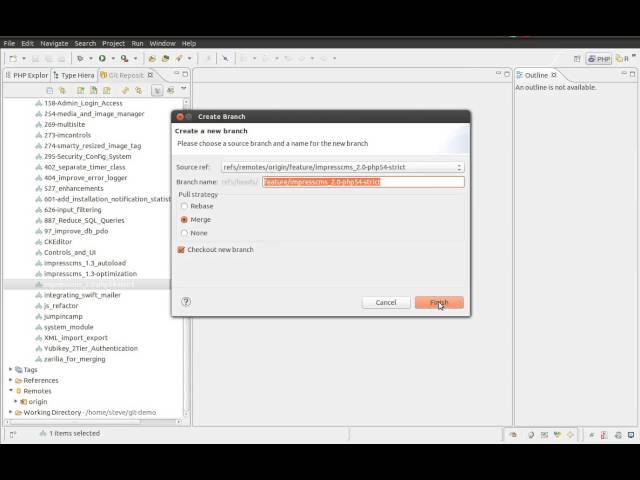Click the Debug toolbar icon
Viewport: 640px width, 480px height.
(x=80, y=59)
